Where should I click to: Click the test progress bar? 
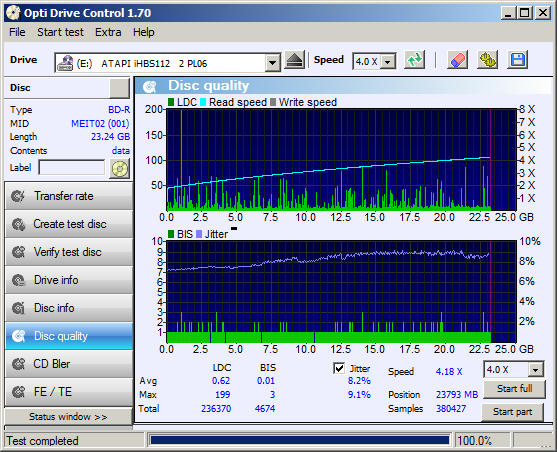(x=299, y=440)
